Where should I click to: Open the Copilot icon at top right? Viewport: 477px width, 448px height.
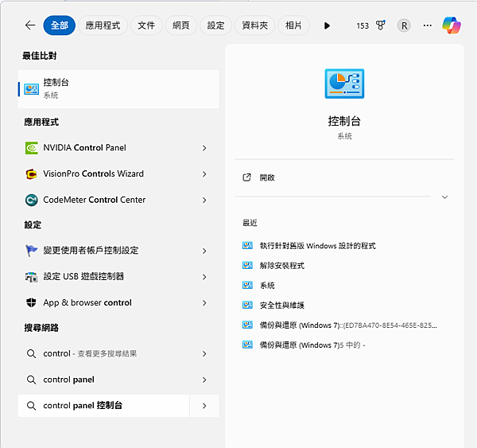tap(451, 25)
